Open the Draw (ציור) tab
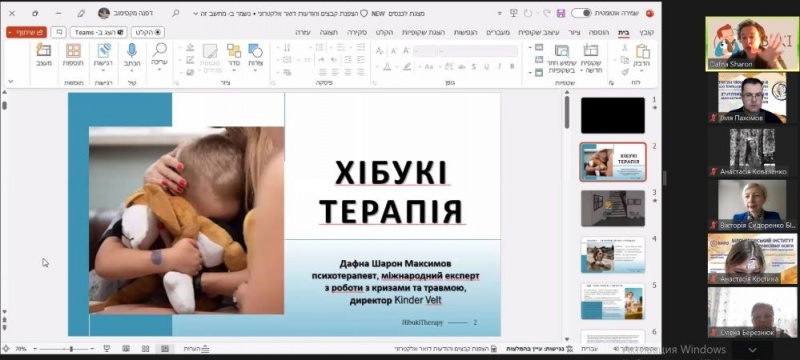Viewport: 800px width, 360px height. click(x=574, y=32)
